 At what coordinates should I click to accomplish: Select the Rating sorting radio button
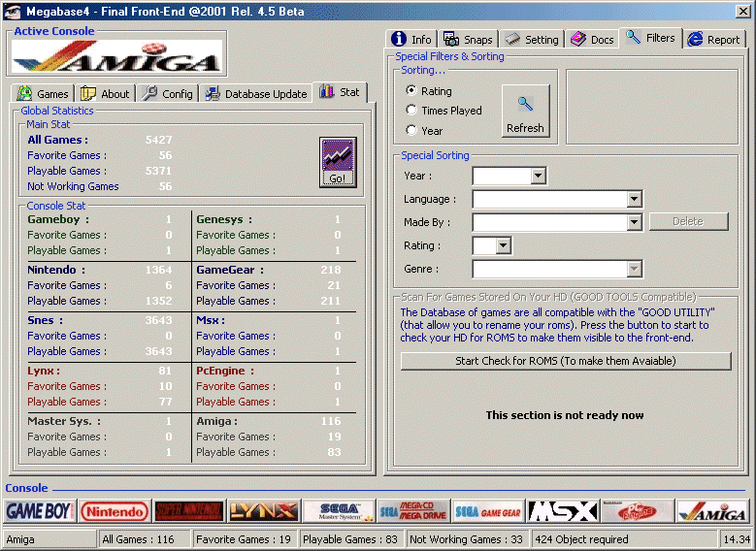point(411,90)
